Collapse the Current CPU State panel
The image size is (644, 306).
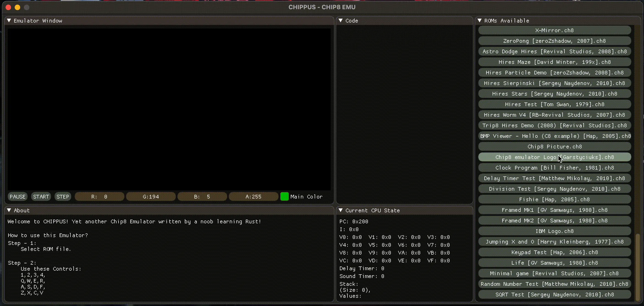coord(341,210)
